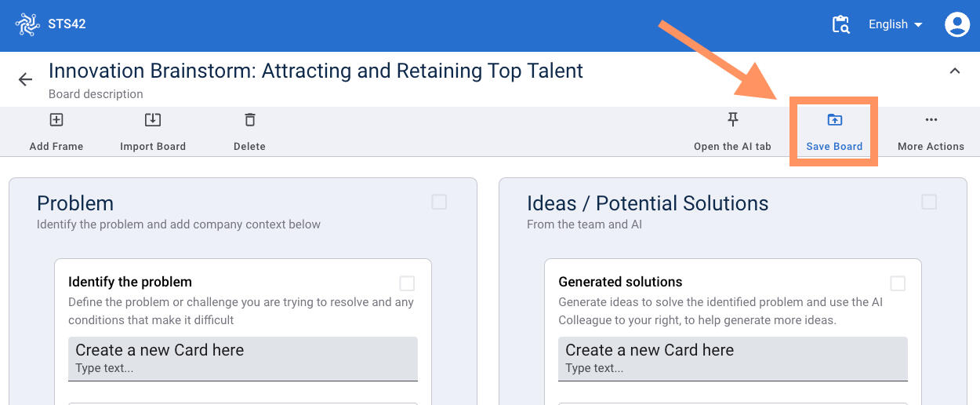Click the board title text
This screenshot has height=405, width=980.
click(316, 71)
